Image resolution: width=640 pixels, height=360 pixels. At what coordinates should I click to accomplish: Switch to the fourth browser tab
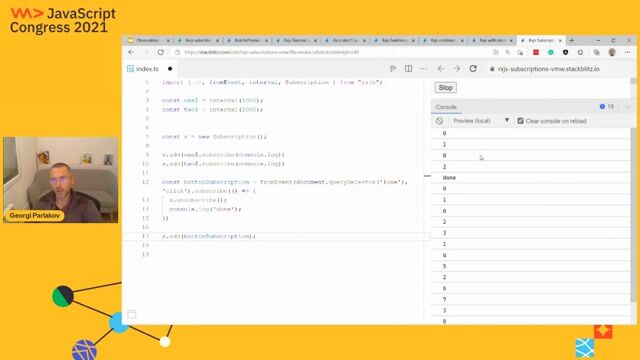click(x=297, y=40)
